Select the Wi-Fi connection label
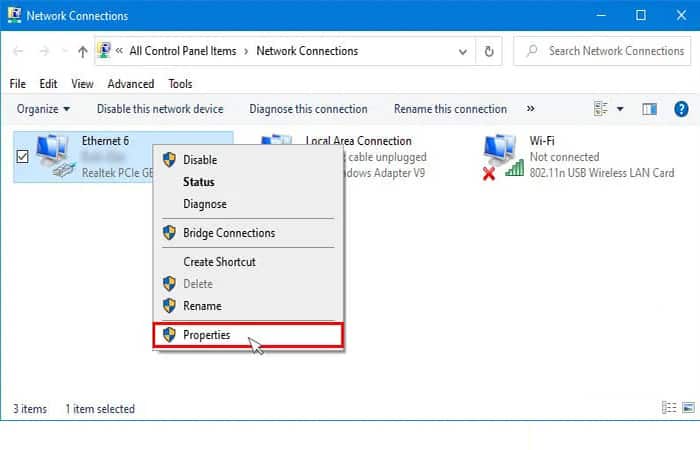Screen dimensions: 700x450 (542, 141)
